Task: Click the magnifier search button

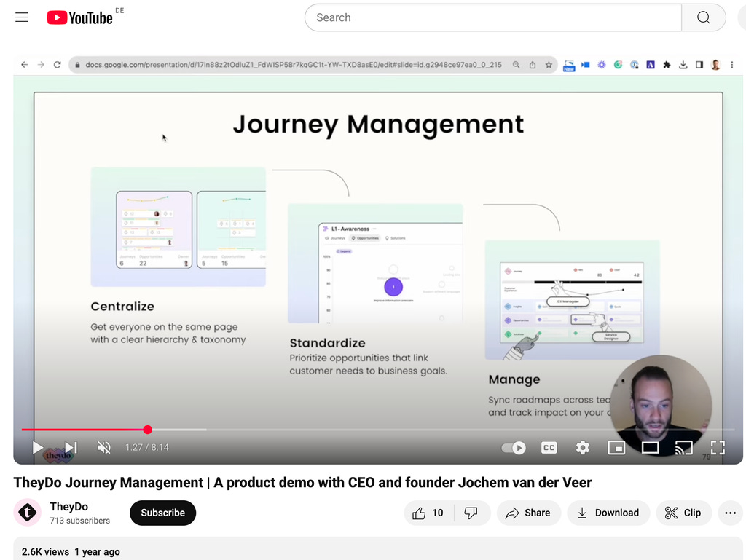Action: tap(703, 17)
